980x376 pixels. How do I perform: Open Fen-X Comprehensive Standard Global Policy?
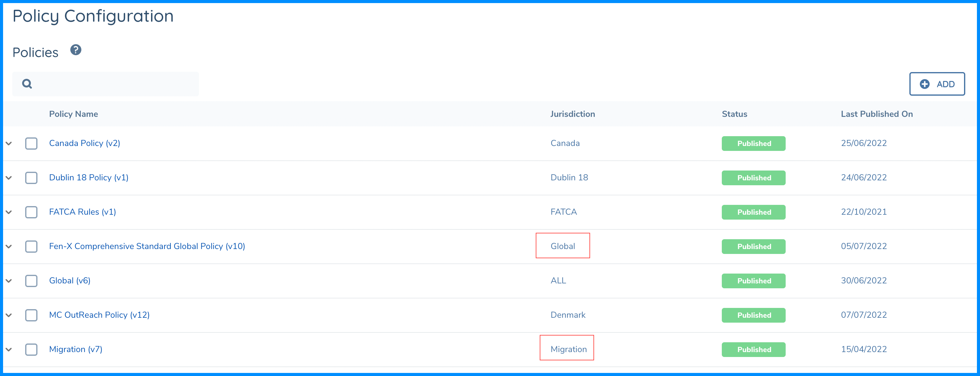coord(147,246)
